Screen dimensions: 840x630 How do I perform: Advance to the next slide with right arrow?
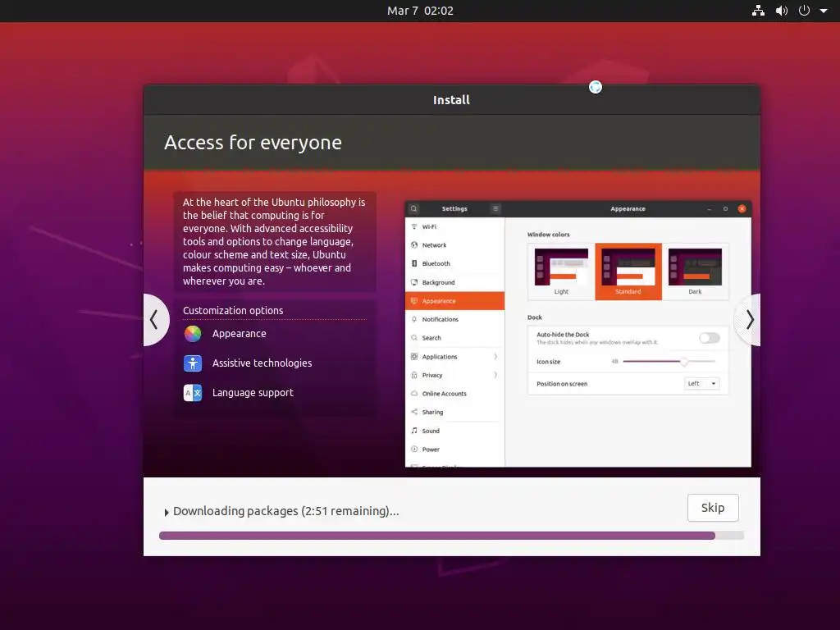pyautogui.click(x=749, y=320)
